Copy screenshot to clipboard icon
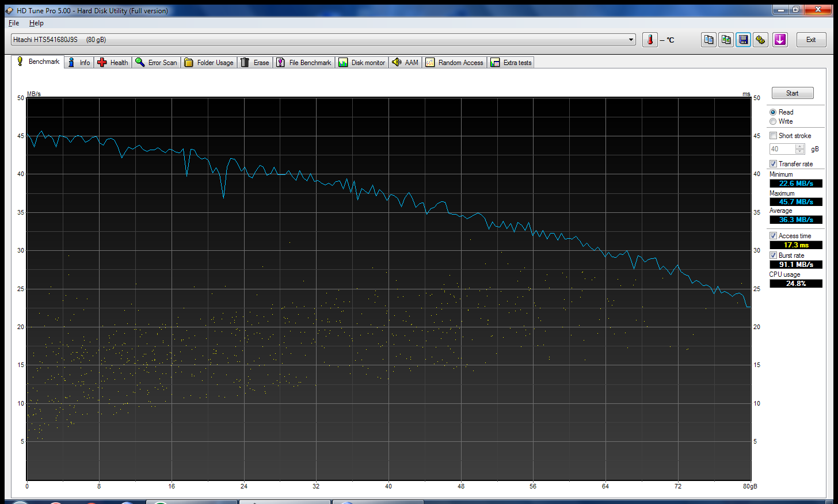 point(726,40)
